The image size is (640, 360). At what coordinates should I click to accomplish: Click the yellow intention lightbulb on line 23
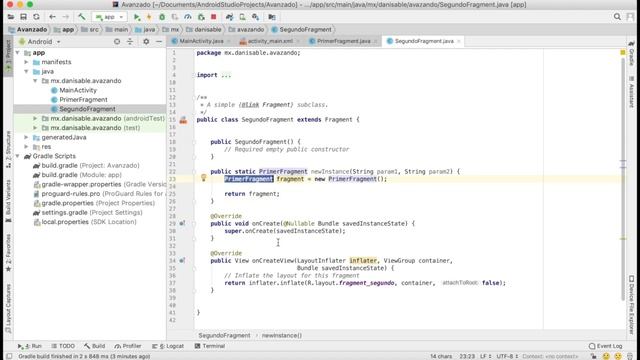(203, 178)
